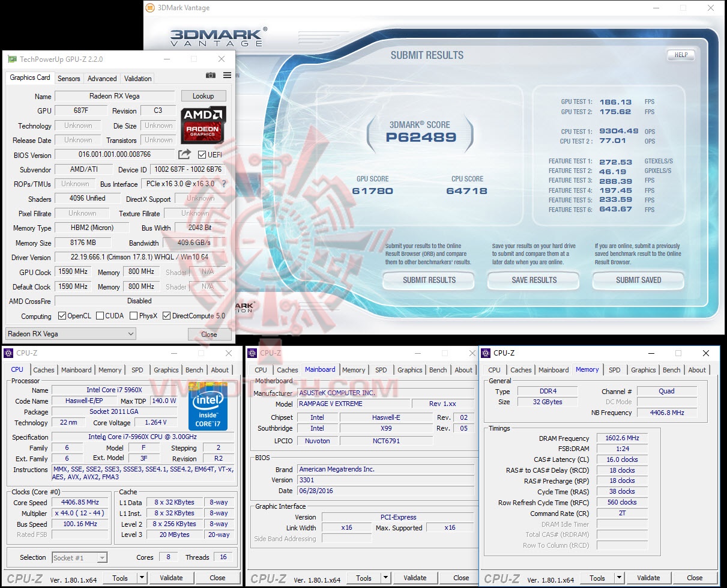Click the 3DMark Vantage title bar icon

[150, 8]
